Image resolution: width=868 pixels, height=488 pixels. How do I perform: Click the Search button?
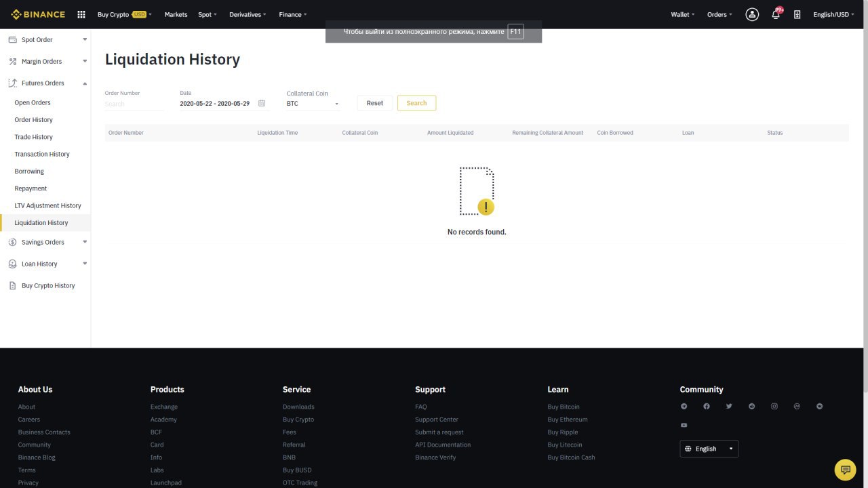coord(416,103)
